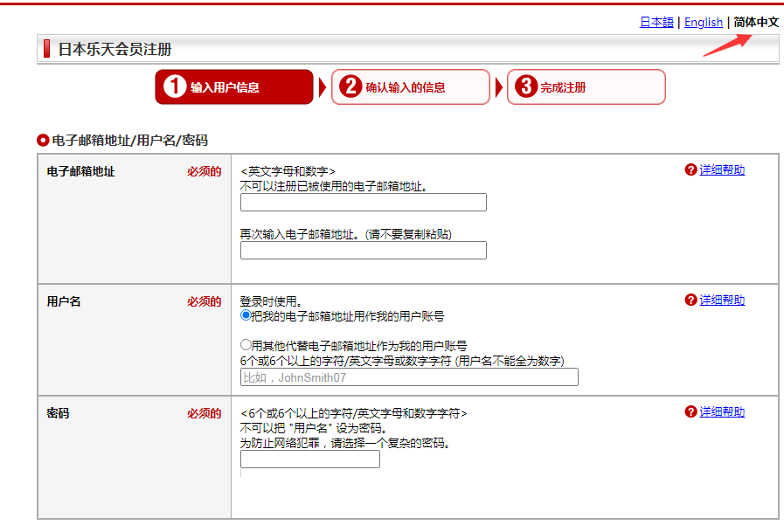Open 详细帮助 link in the 密码 row
The width and height of the screenshot is (784, 532).
[x=722, y=412]
